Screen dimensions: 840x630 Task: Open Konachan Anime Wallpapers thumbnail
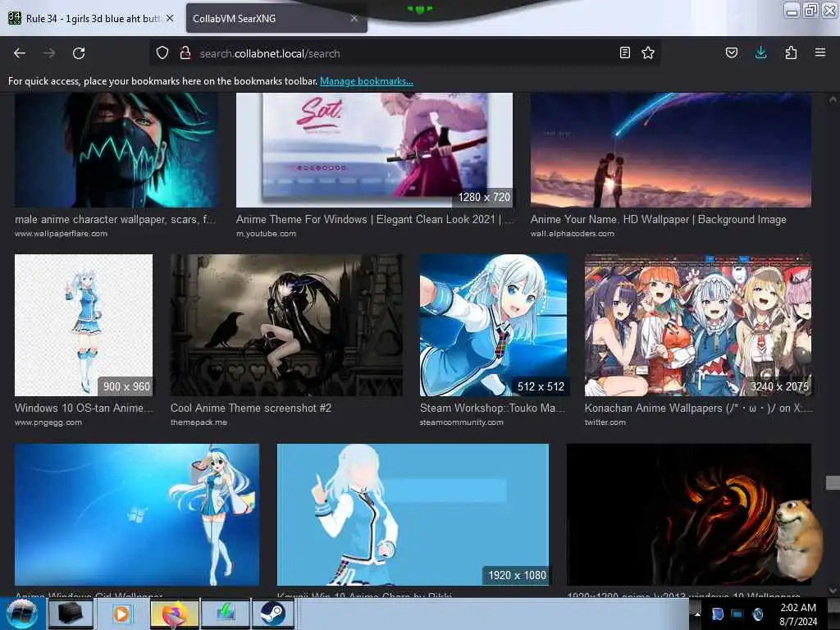click(698, 325)
